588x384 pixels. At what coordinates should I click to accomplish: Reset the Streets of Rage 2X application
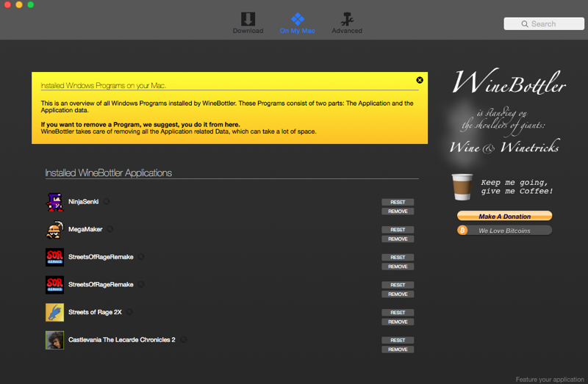click(398, 313)
